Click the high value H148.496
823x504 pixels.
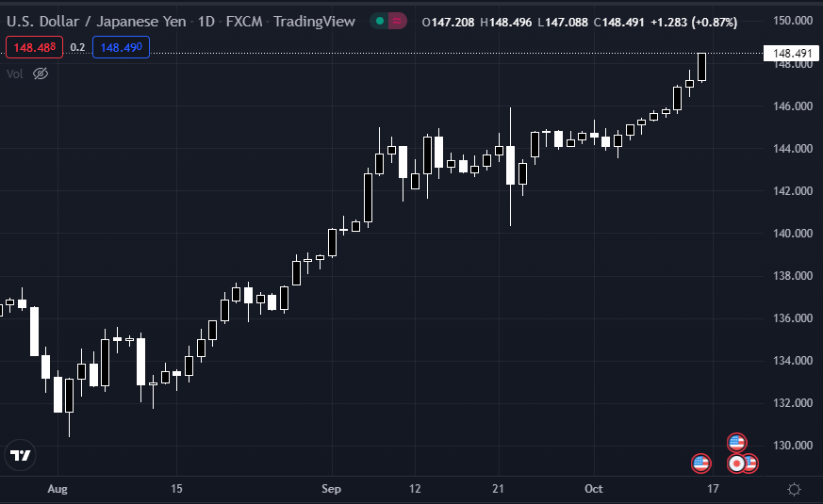pyautogui.click(x=506, y=22)
